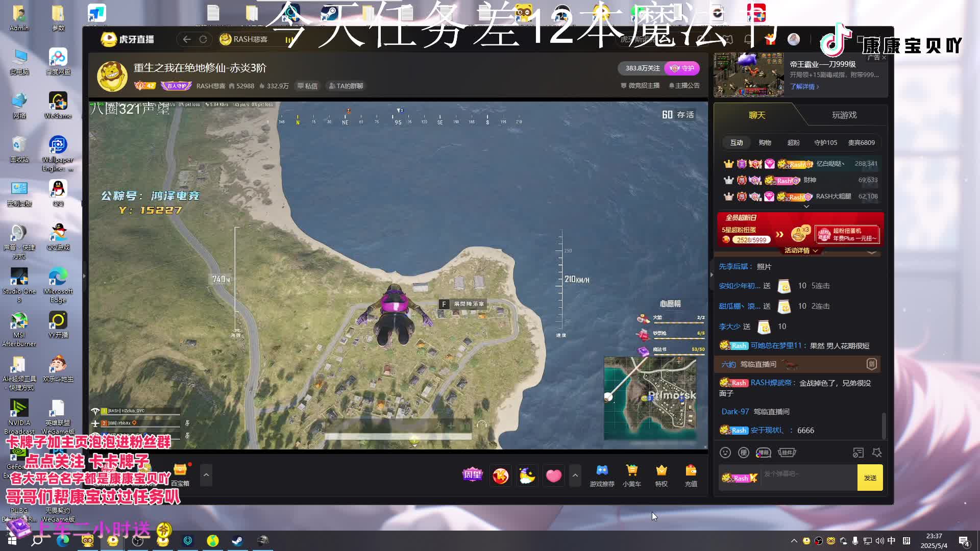The height and width of the screenshot is (551, 980).
Task: Show hidden system tray icons
Action: point(794,541)
